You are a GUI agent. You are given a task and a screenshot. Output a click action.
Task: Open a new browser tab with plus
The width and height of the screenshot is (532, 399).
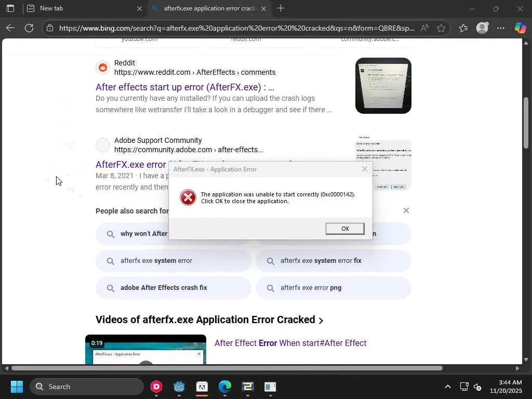(x=281, y=8)
